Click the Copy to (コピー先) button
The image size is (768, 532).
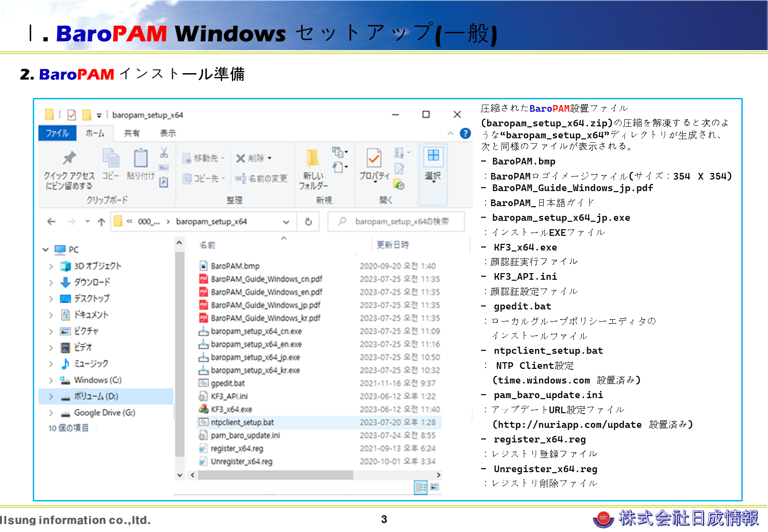click(204, 179)
